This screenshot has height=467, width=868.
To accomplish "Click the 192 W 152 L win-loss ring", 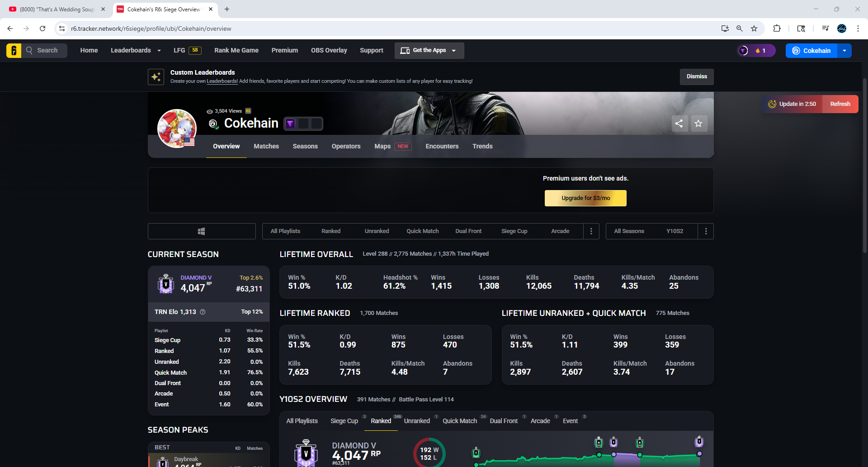I will coord(429,453).
